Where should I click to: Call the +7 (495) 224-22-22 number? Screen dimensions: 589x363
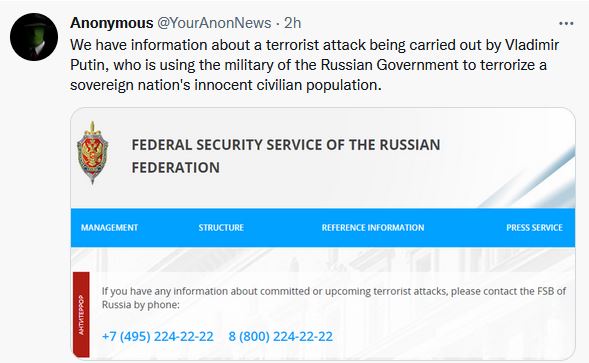158,336
